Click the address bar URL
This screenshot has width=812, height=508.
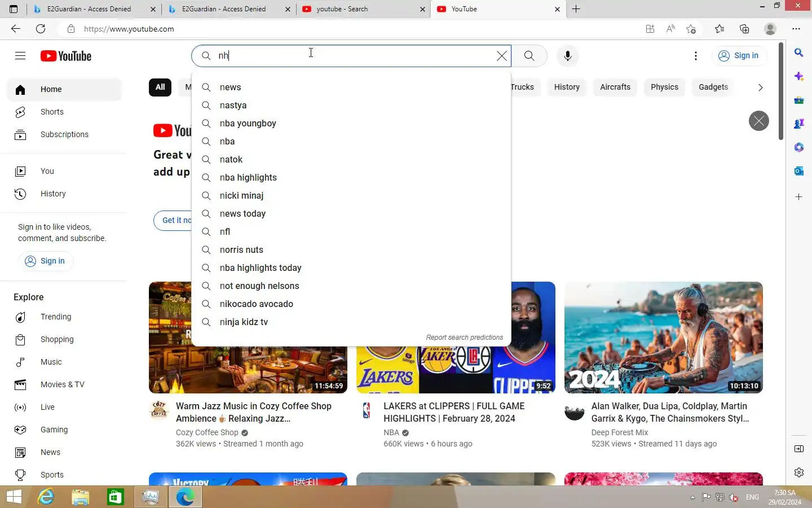tap(129, 29)
